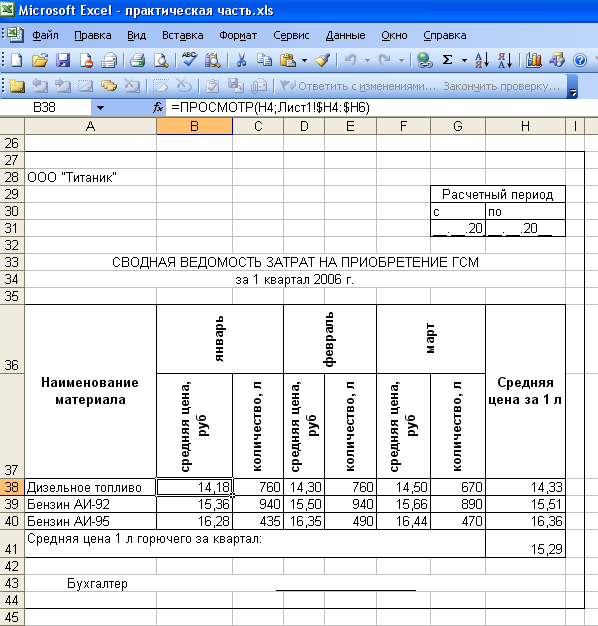Select the Расчетный период cell

[498, 194]
